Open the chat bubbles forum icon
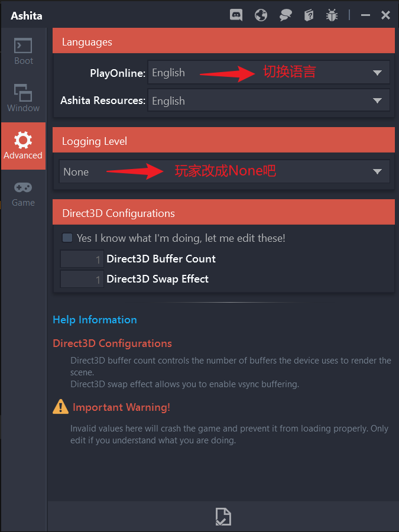 click(x=286, y=15)
